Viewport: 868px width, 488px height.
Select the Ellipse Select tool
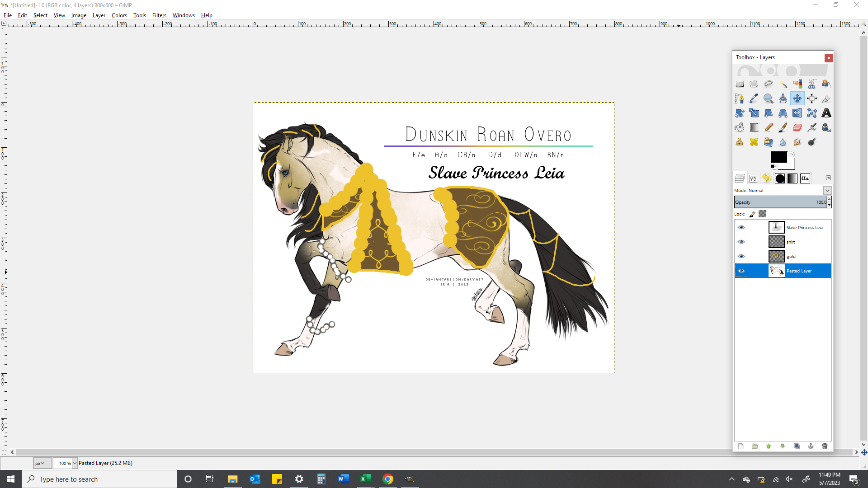pyautogui.click(x=754, y=84)
